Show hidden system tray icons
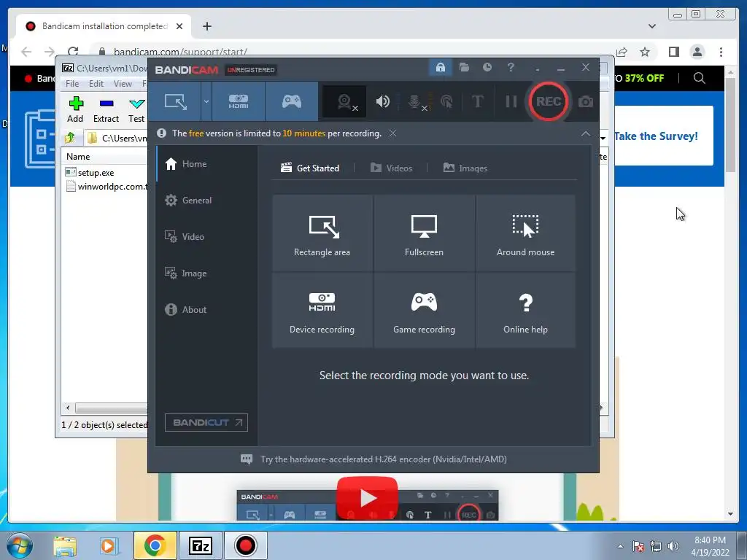The width and height of the screenshot is (747, 560). click(x=620, y=546)
